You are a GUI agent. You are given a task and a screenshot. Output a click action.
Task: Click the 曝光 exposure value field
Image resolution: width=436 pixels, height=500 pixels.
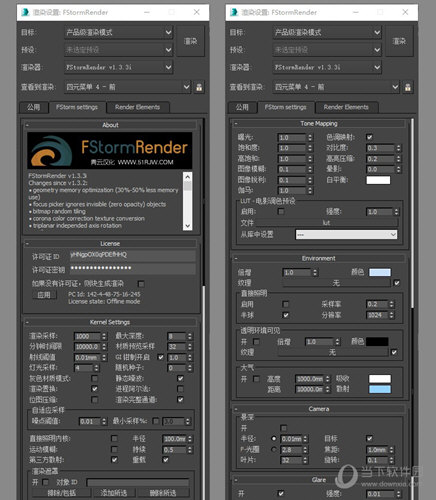pos(291,138)
